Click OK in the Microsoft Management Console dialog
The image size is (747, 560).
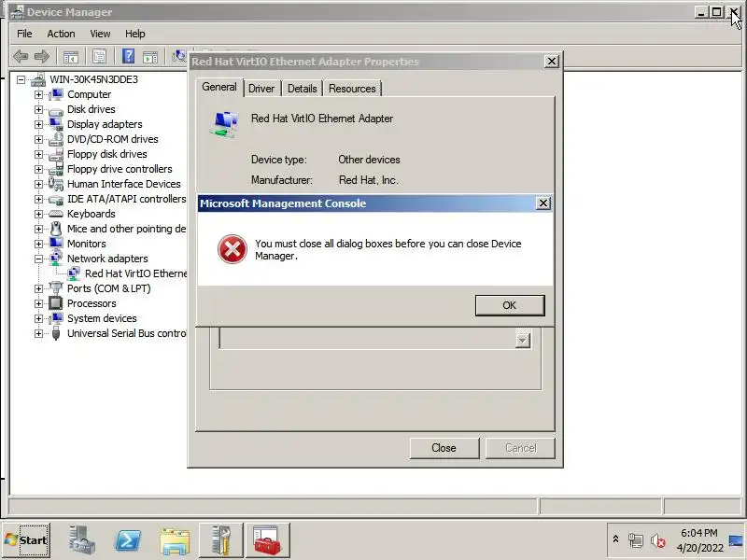[510, 305]
